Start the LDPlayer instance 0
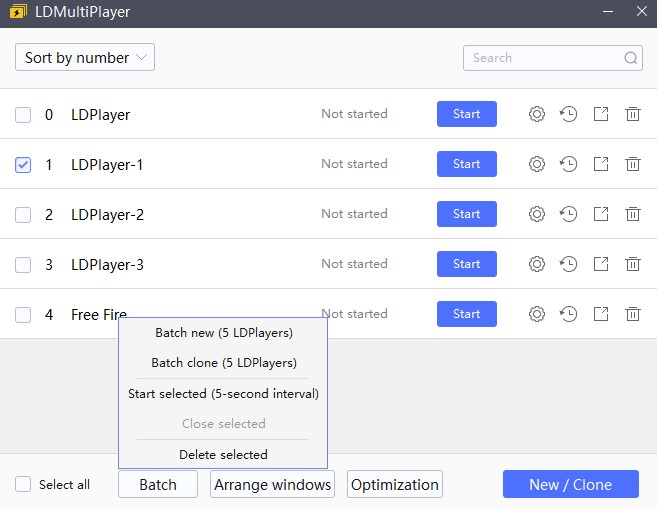The width and height of the screenshot is (657, 509). [467, 114]
